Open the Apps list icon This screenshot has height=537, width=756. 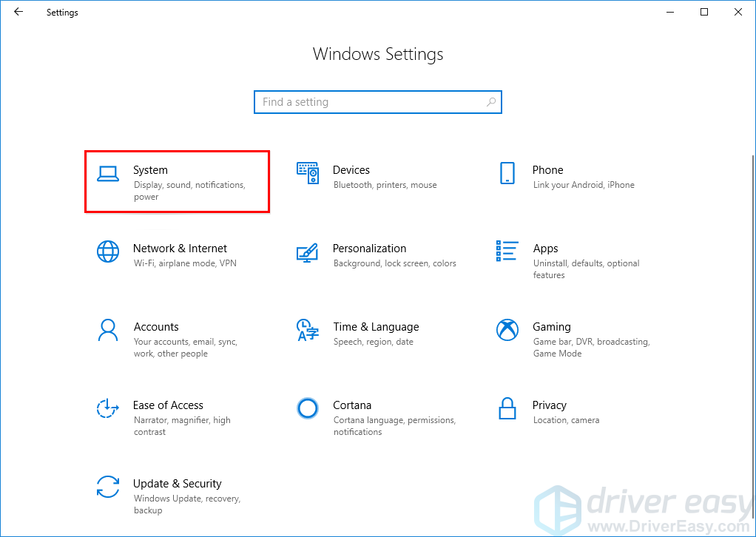click(507, 251)
